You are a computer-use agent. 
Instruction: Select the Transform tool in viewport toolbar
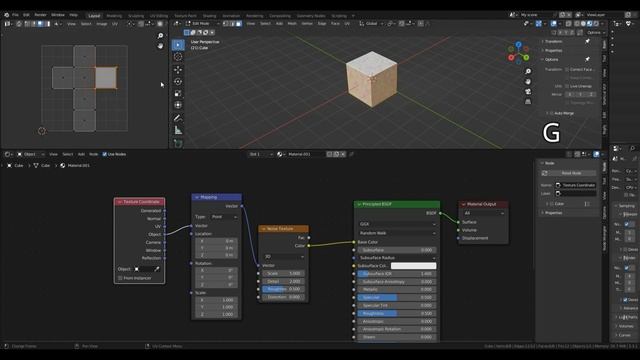pyautogui.click(x=178, y=105)
